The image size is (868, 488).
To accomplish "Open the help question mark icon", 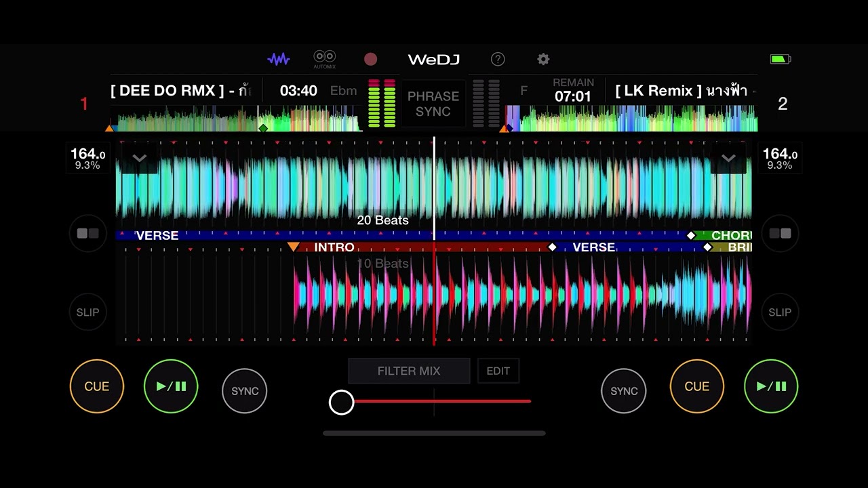I will click(x=498, y=59).
